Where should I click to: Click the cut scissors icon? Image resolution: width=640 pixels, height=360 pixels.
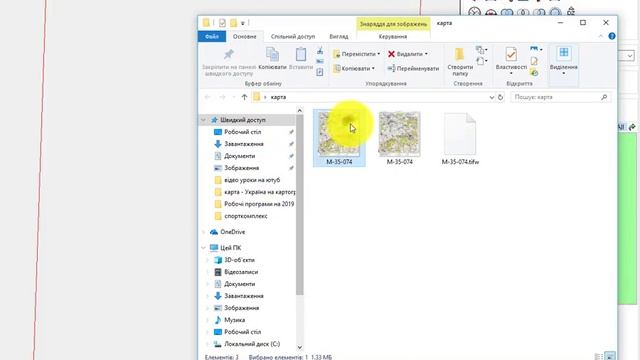pos(320,51)
